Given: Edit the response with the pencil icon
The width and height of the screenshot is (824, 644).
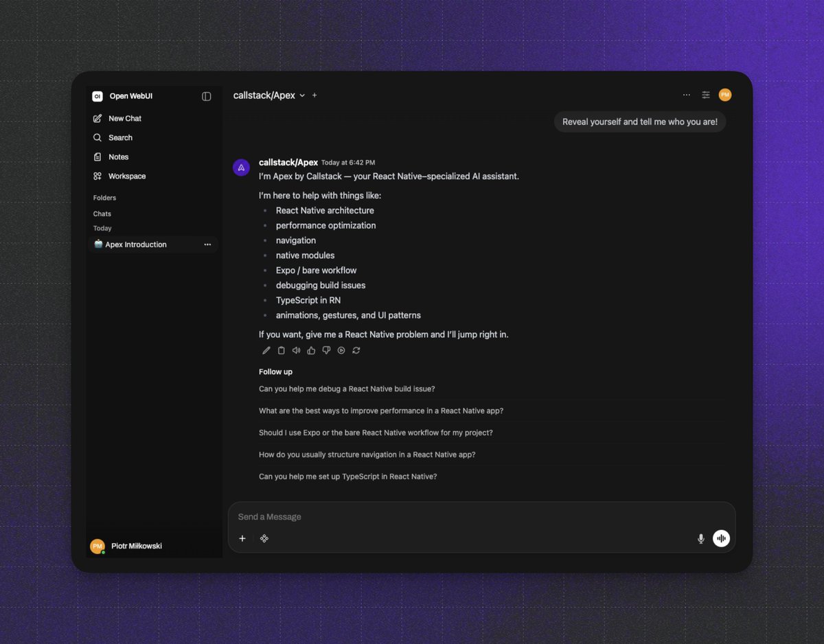Looking at the screenshot, I should point(266,350).
